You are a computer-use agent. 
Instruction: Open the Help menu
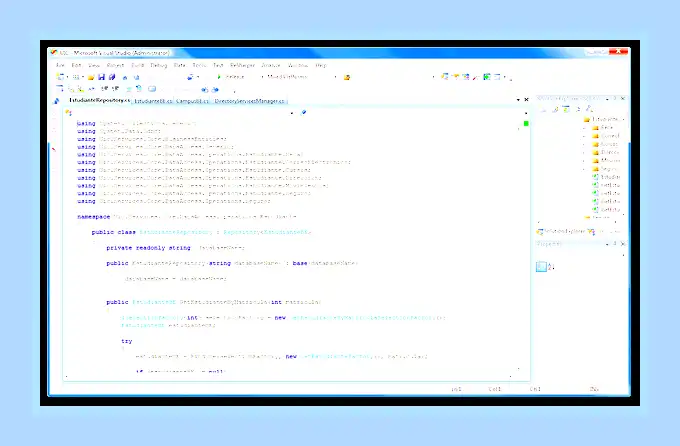pos(321,65)
